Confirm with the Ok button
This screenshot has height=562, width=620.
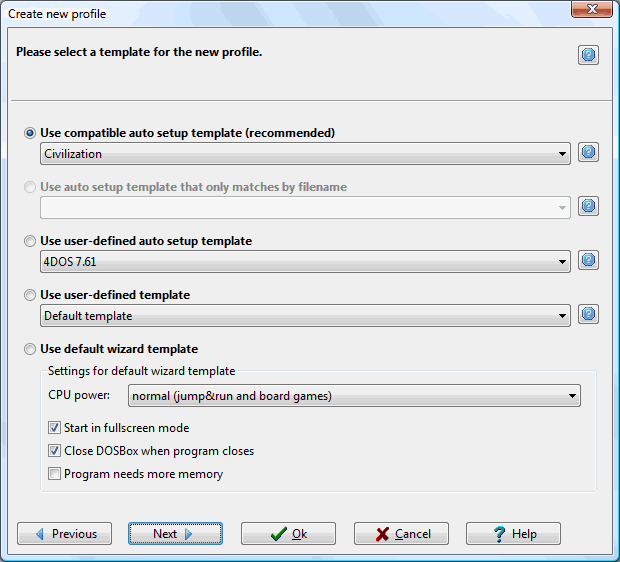tap(288, 534)
